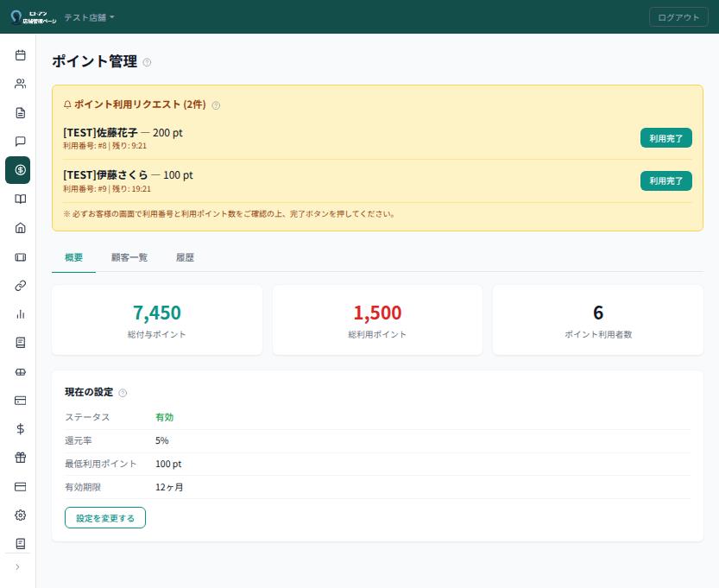719x588 pixels.
Task: Select the point management coin icon
Action: (18, 170)
